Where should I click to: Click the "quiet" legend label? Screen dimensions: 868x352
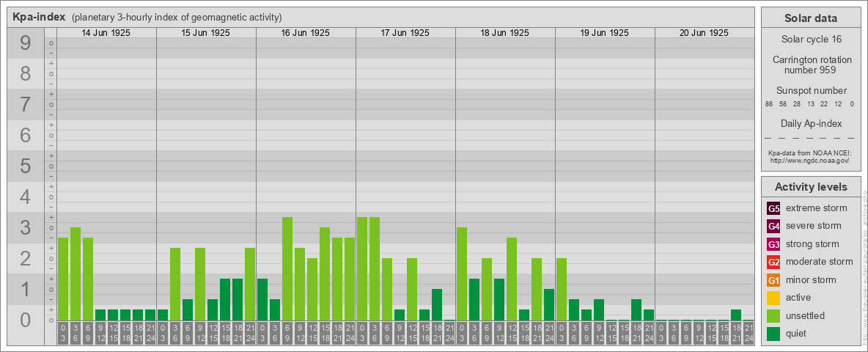(796, 333)
